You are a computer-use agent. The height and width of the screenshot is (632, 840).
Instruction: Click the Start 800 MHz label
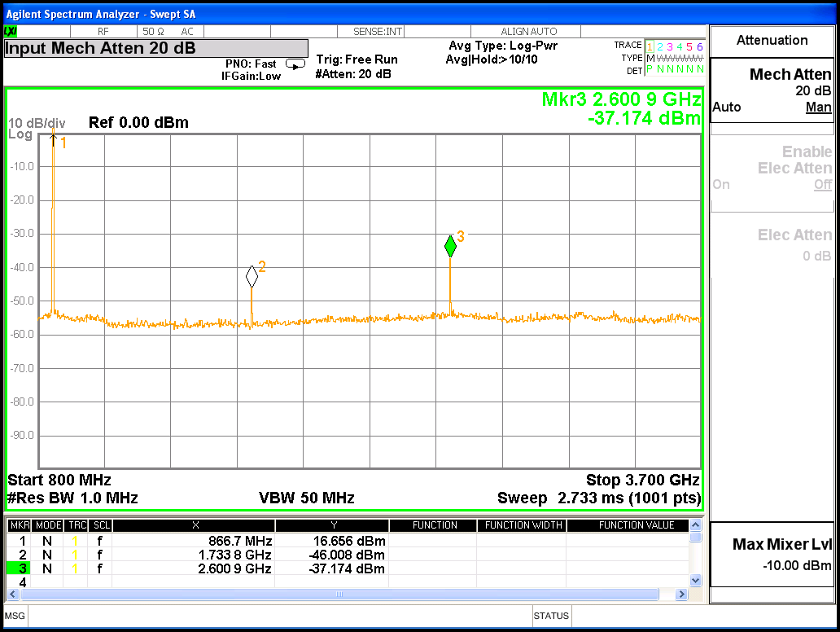coord(59,480)
